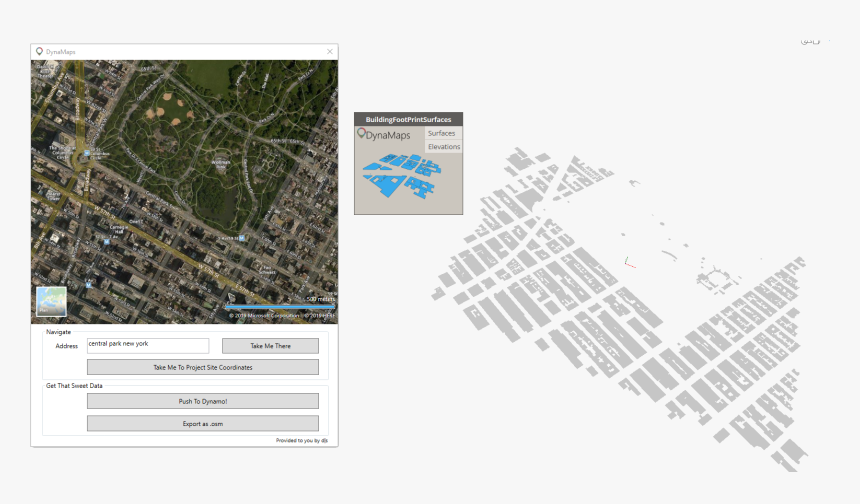The width and height of the screenshot is (860, 504).
Task: Click the subway marker near Carnegie Hall
Action: [108, 240]
